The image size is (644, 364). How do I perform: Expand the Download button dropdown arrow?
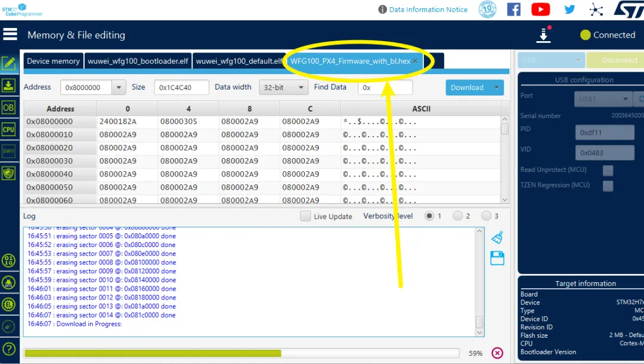[497, 88]
